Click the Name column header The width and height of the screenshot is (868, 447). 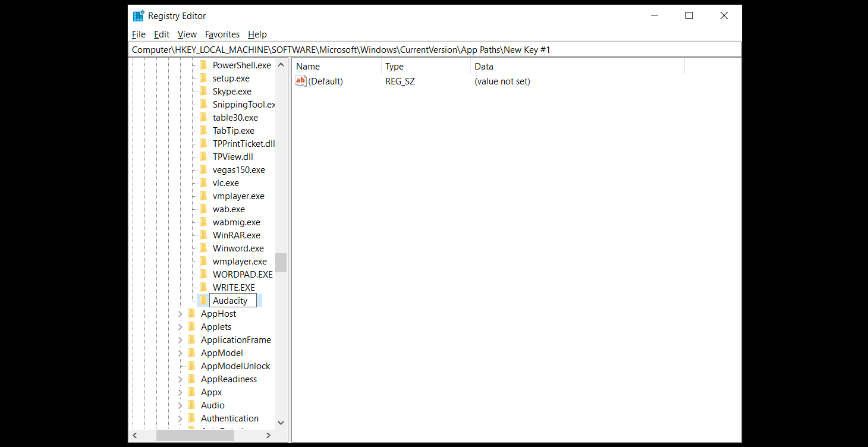pyautogui.click(x=336, y=67)
